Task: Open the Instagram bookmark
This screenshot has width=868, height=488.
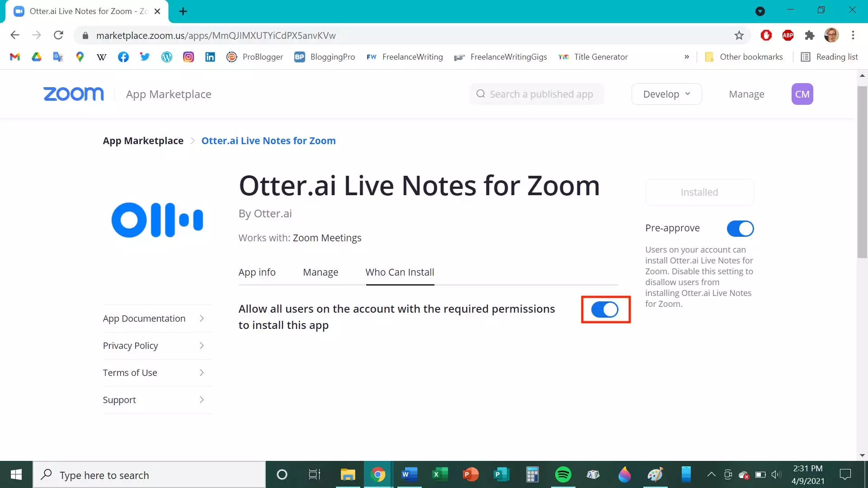Action: point(189,57)
